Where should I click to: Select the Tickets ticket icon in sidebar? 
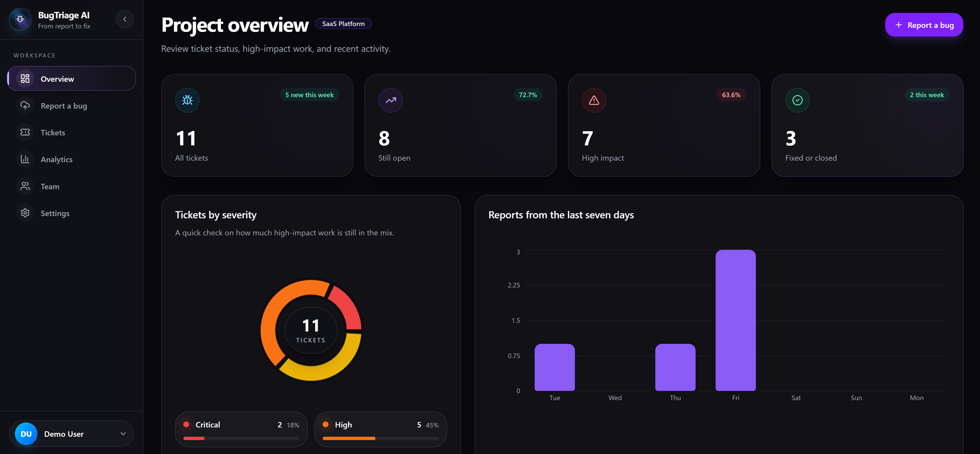[x=25, y=132]
